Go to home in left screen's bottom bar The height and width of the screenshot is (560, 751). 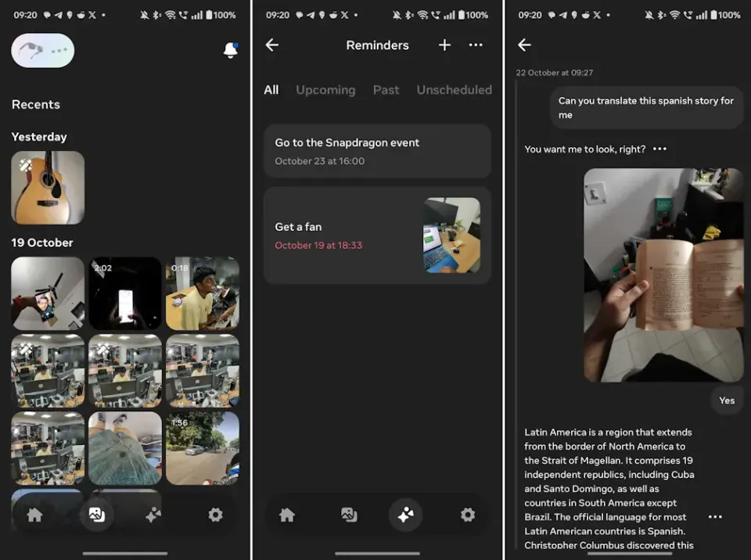tap(34, 515)
